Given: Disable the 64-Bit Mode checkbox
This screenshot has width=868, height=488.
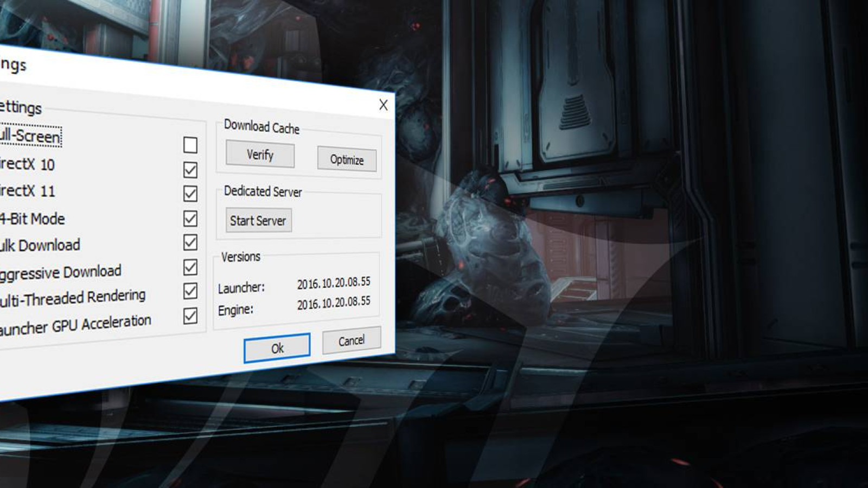Looking at the screenshot, I should coord(190,219).
